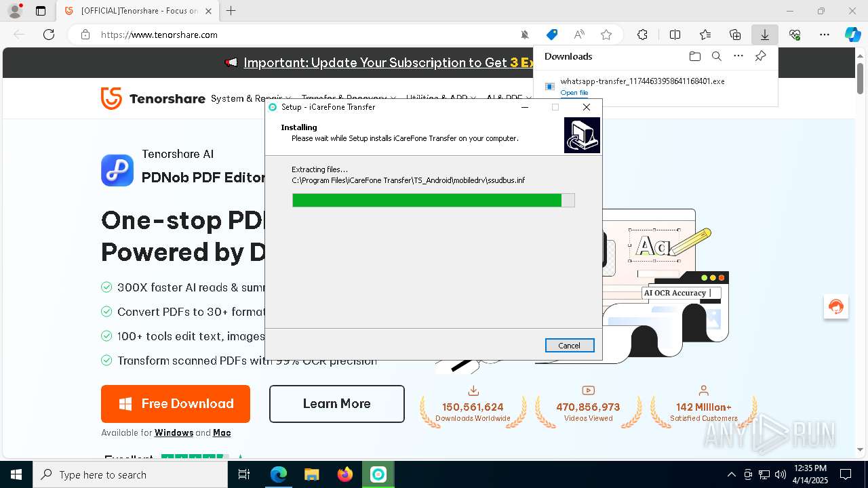Click the subscription update banner link

pos(390,62)
